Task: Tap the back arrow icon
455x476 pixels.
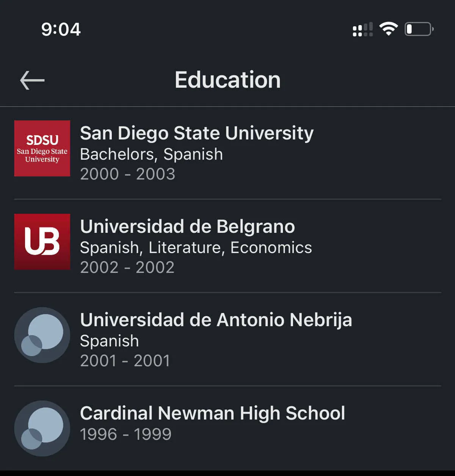Action: point(32,80)
